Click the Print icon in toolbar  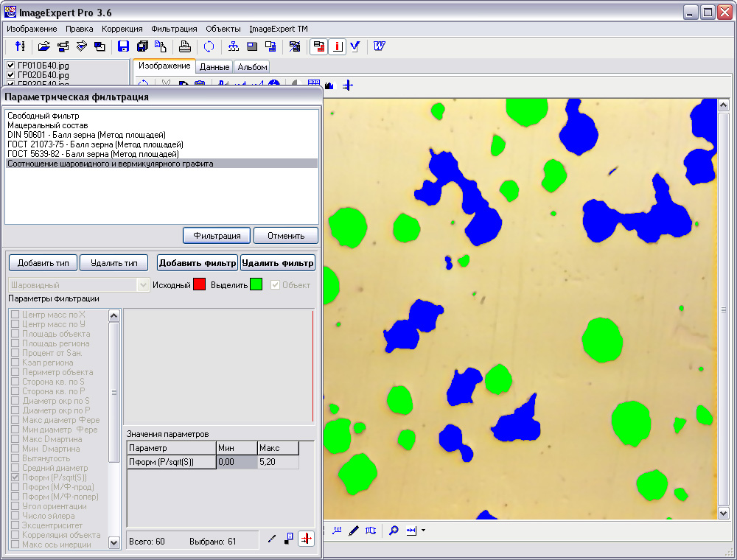(185, 46)
